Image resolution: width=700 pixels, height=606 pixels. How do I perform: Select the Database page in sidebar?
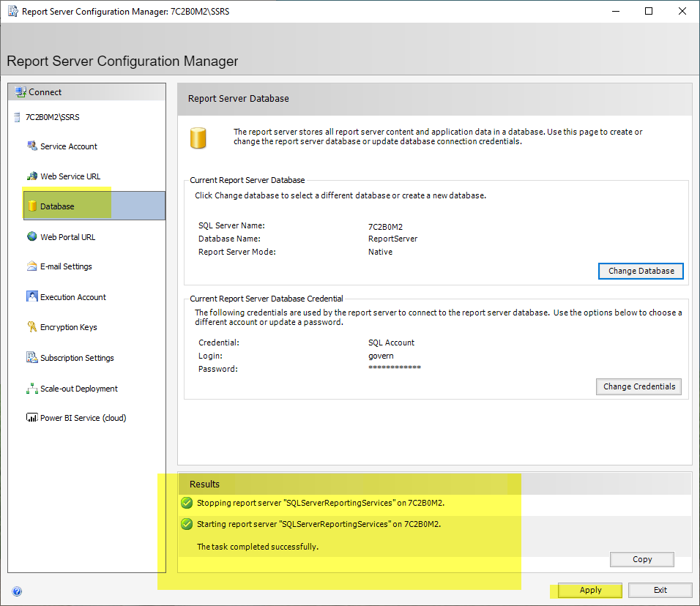point(57,206)
